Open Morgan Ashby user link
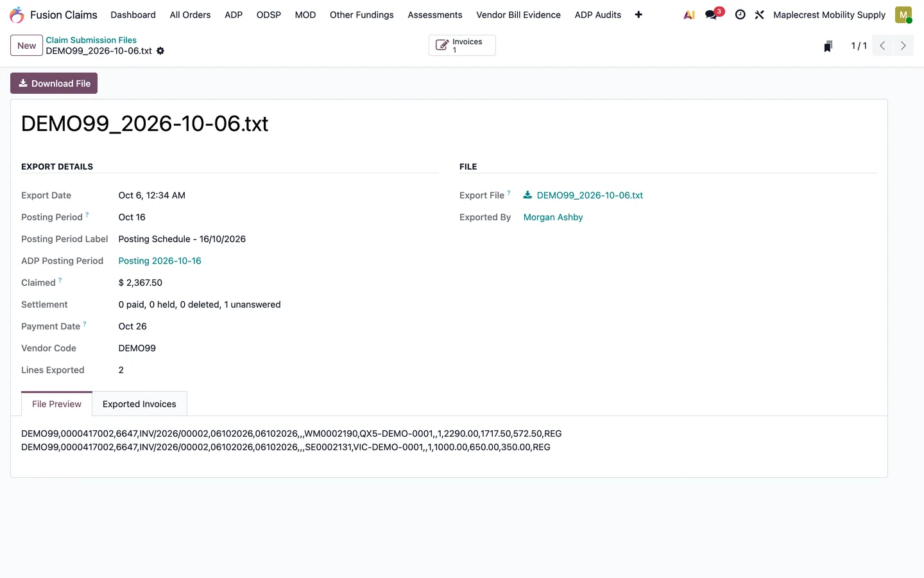Viewport: 924px width, 578px height. click(x=553, y=217)
